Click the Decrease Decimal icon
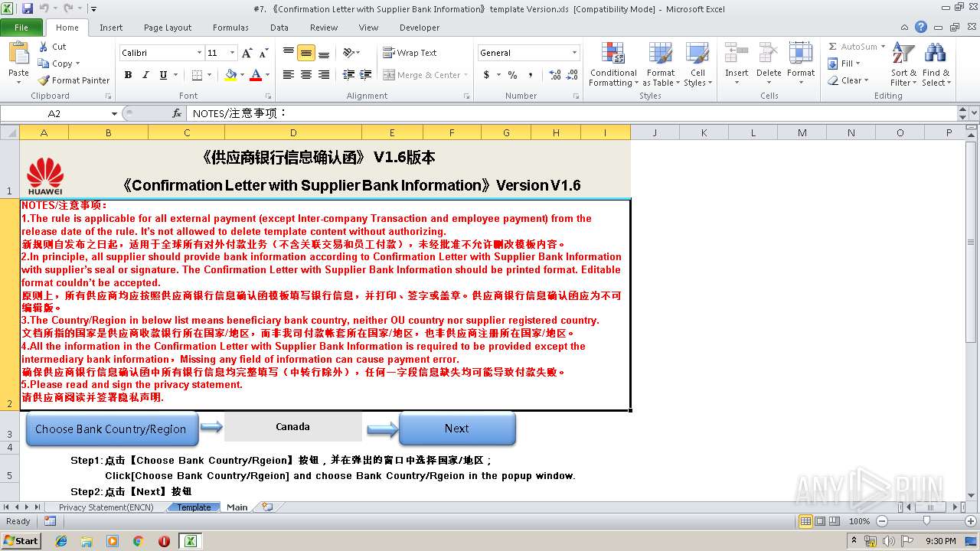980x551 pixels. 573,75
